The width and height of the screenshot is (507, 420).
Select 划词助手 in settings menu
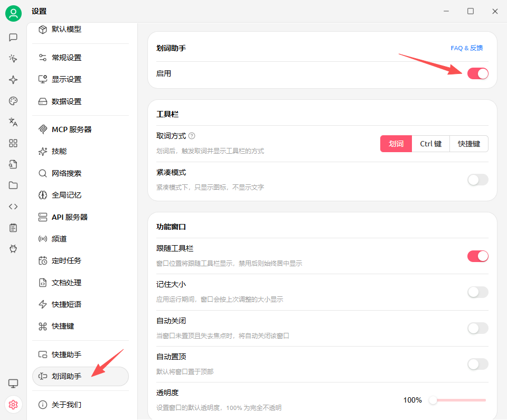[x=80, y=376]
